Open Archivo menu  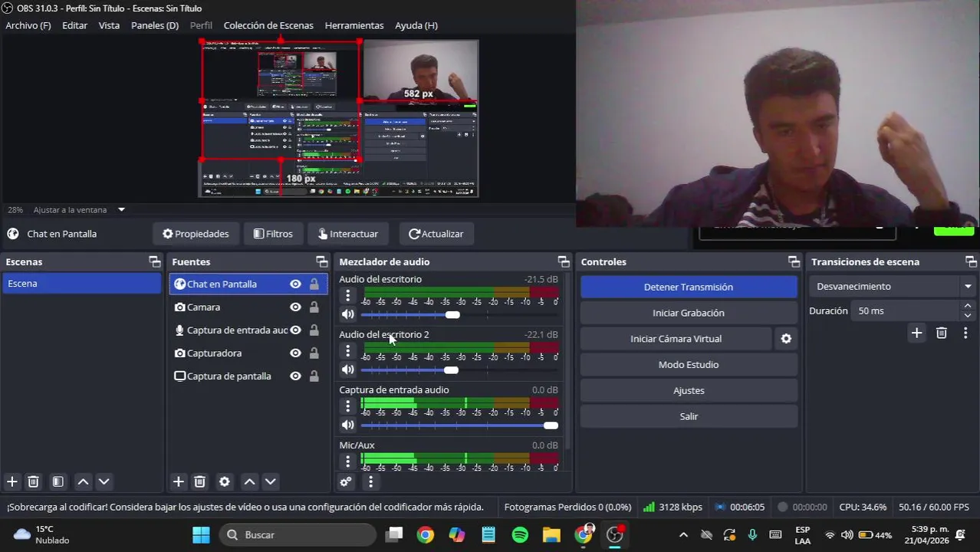coord(28,25)
